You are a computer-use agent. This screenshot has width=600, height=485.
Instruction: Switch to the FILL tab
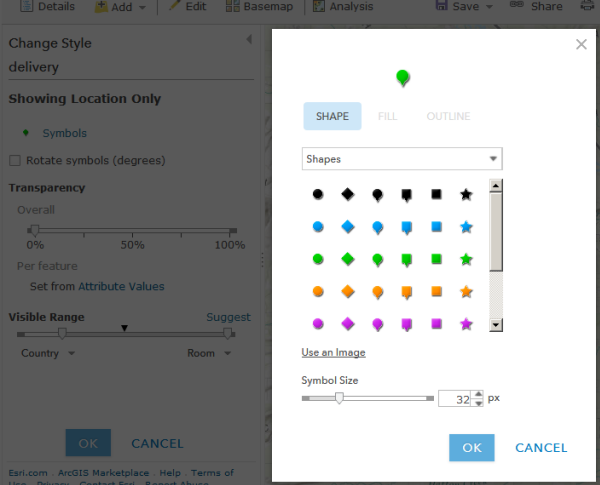coord(387,116)
